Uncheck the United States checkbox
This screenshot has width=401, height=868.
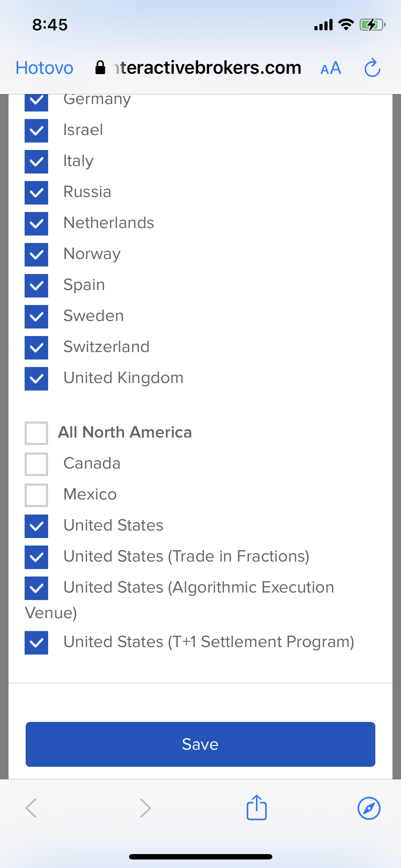point(36,526)
